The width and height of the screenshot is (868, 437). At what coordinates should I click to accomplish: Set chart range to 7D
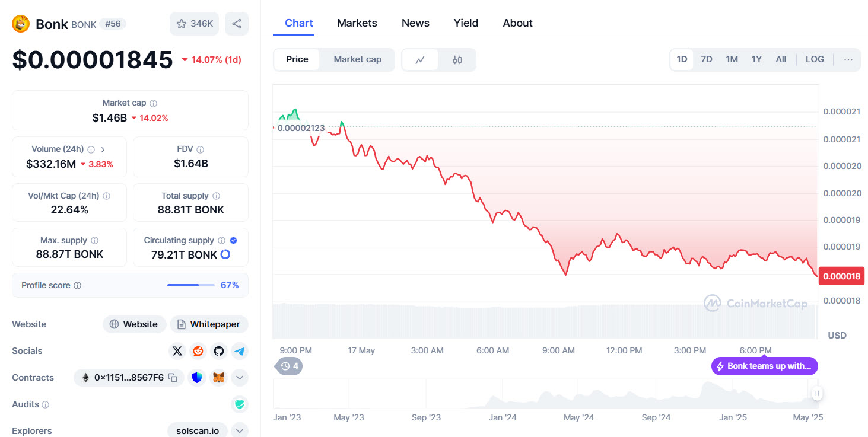706,59
